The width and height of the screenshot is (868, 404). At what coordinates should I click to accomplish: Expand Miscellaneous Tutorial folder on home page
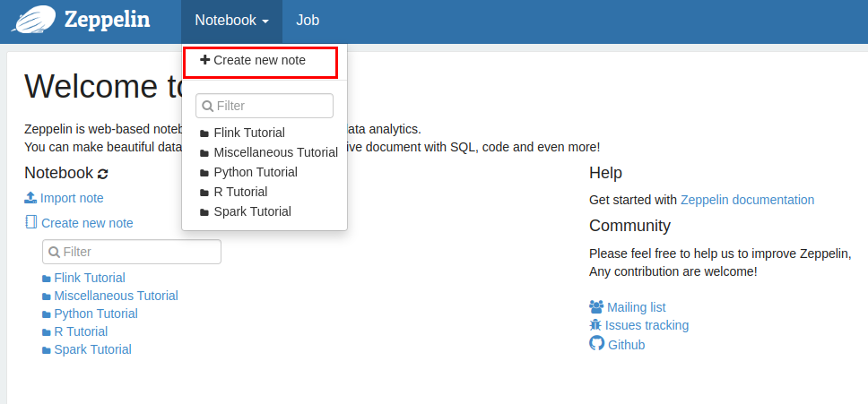coord(117,296)
